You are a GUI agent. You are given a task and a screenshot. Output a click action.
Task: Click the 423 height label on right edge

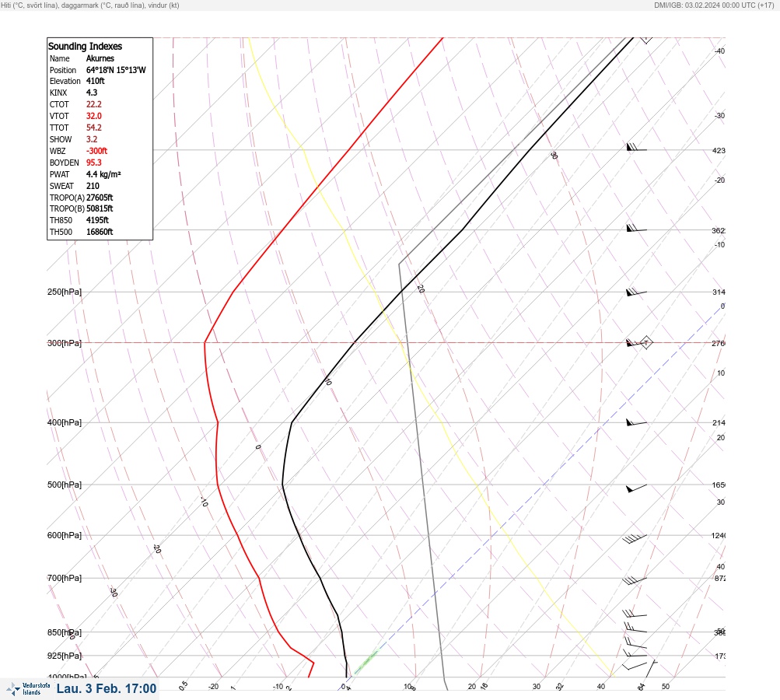tap(719, 150)
